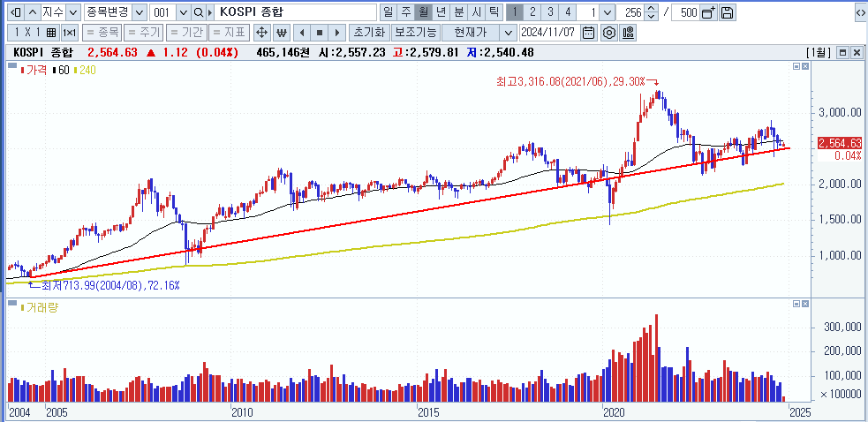Click the 현재가 button
The width and height of the screenshot is (868, 422).
(471, 33)
